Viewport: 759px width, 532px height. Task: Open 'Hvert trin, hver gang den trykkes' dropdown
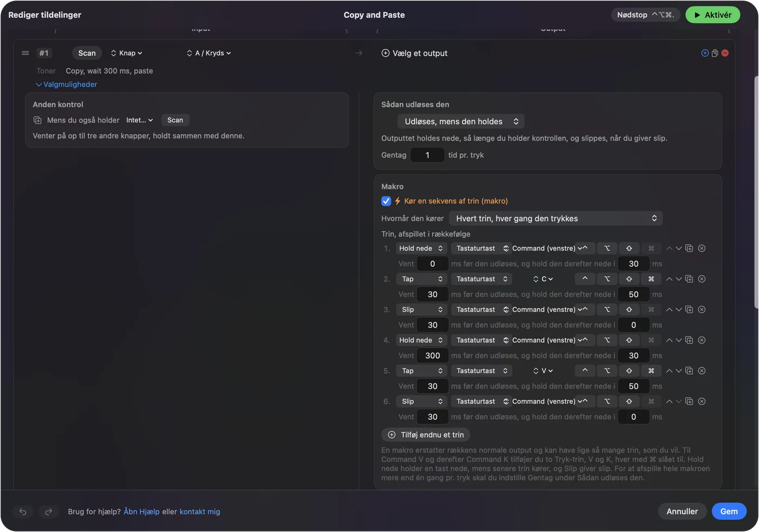tap(556, 219)
